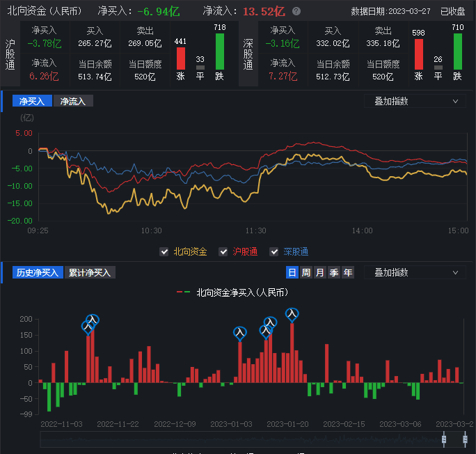Select the 历史净买入 tab
This screenshot has height=454, width=476.
tap(38, 272)
